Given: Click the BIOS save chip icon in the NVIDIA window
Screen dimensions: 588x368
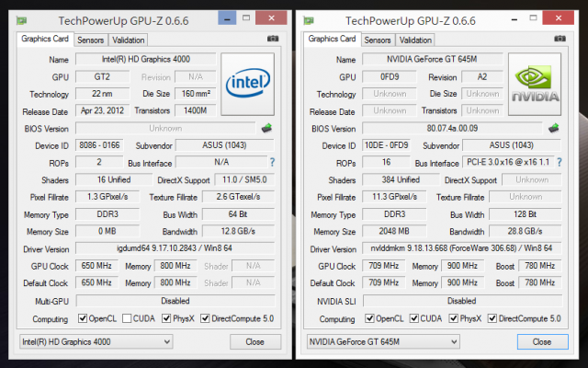Looking at the screenshot, I should coord(553,128).
